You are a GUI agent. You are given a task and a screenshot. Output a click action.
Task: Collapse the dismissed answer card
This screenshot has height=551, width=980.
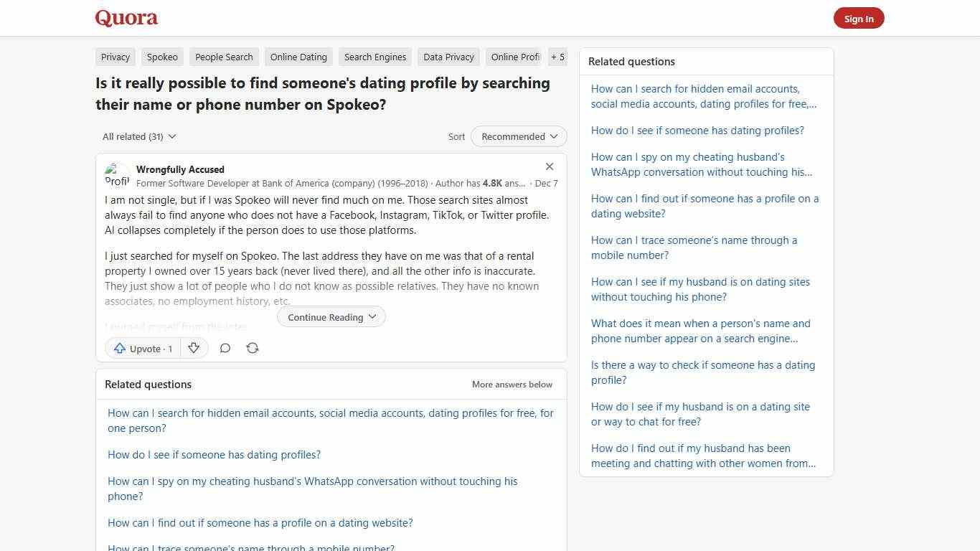(x=550, y=166)
